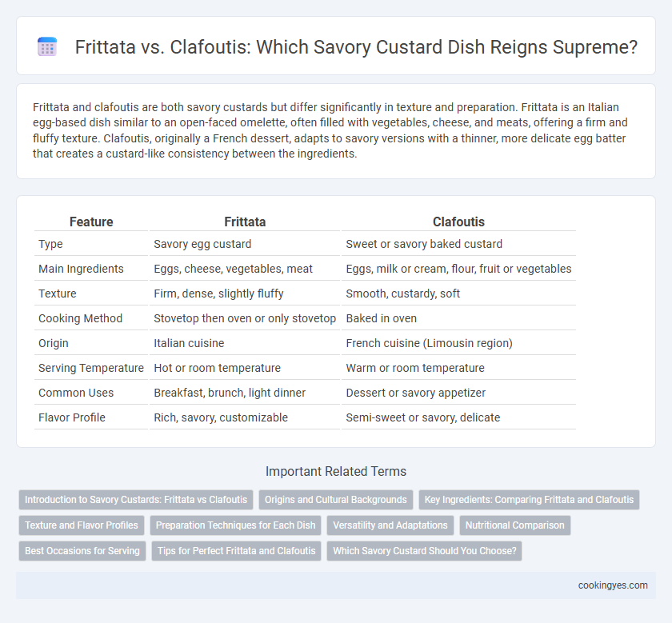This screenshot has height=623, width=672.
Task: Click the Frittata column header
Action: [x=245, y=222]
